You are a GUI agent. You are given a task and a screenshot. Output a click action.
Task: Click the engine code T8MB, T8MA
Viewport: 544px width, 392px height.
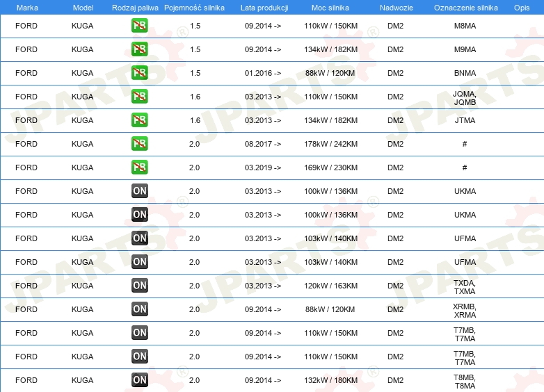click(465, 382)
